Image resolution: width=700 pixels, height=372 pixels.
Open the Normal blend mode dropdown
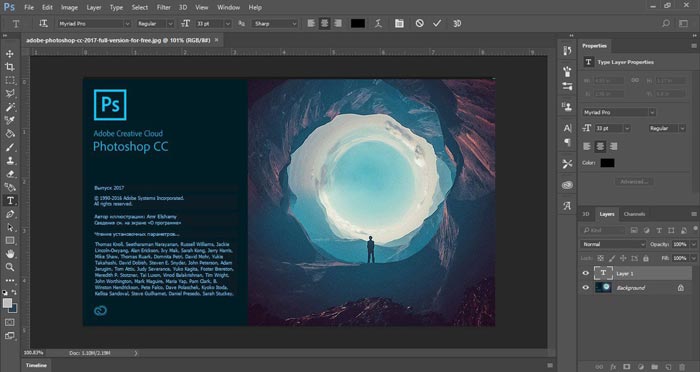613,244
